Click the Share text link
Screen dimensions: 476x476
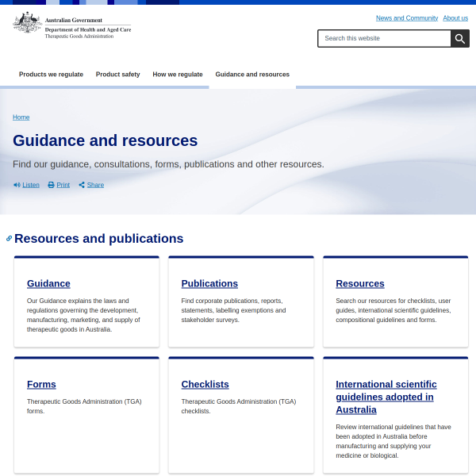click(x=95, y=185)
